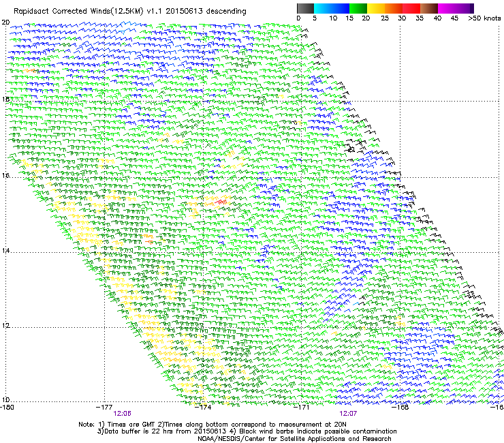Click the gray 0-5 knots legend swatch
The width and height of the screenshot is (504, 443).
click(305, 8)
